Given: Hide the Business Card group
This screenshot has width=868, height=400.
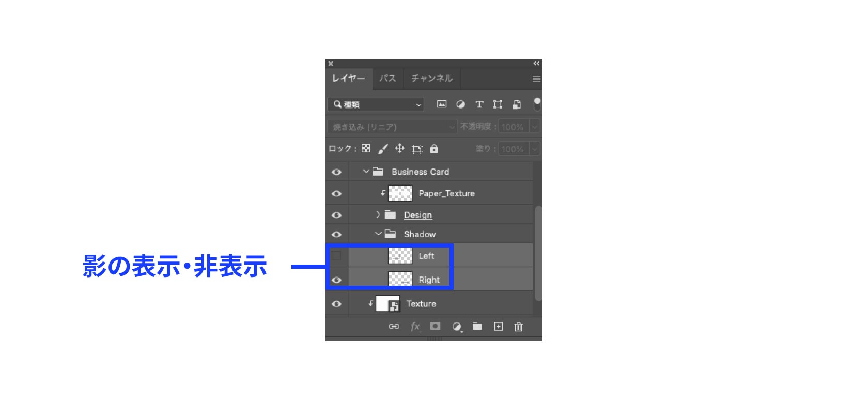Looking at the screenshot, I should 336,172.
